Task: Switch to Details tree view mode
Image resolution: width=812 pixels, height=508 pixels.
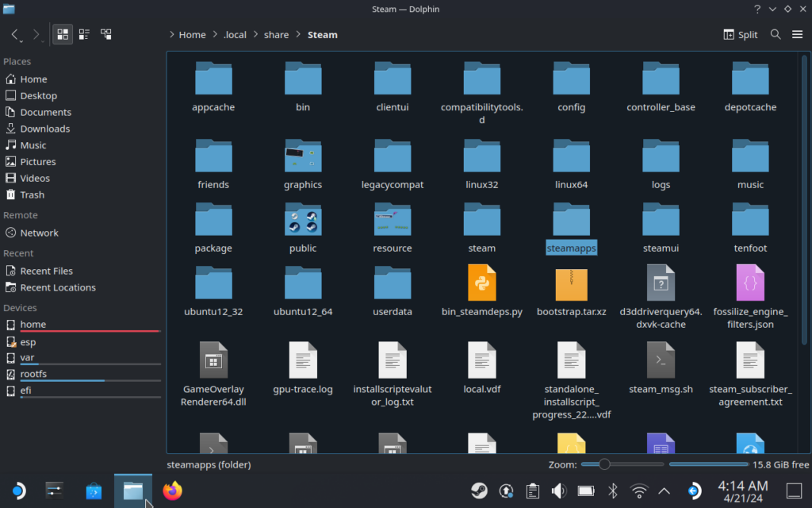Action: pos(106,34)
